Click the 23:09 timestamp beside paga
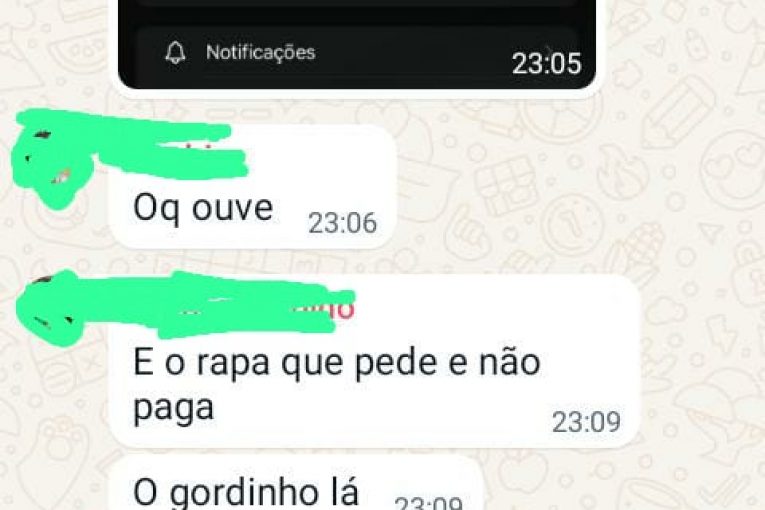Image resolution: width=765 pixels, height=510 pixels. click(586, 422)
